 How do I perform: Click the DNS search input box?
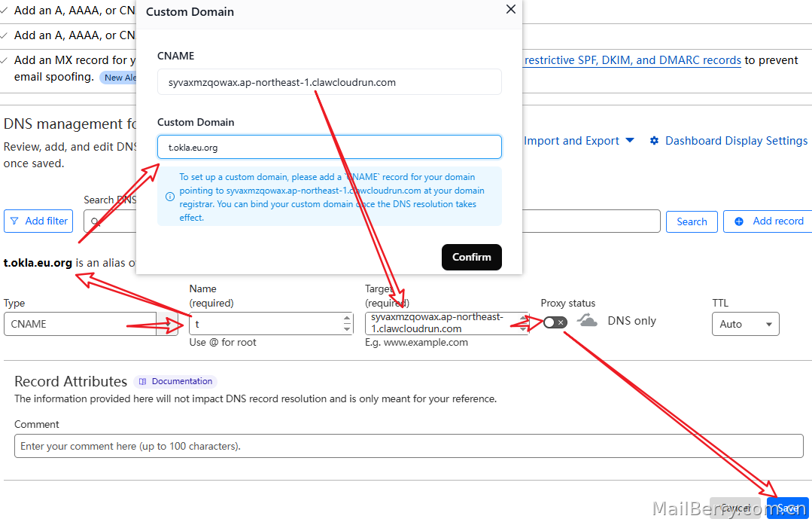click(x=372, y=221)
